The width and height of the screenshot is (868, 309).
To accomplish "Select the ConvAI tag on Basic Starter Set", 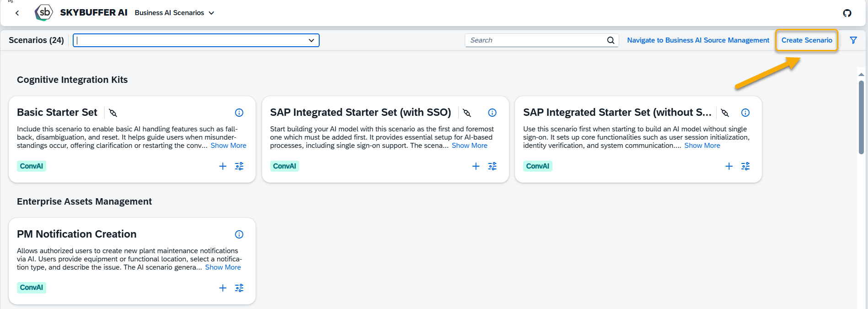I will (x=32, y=166).
